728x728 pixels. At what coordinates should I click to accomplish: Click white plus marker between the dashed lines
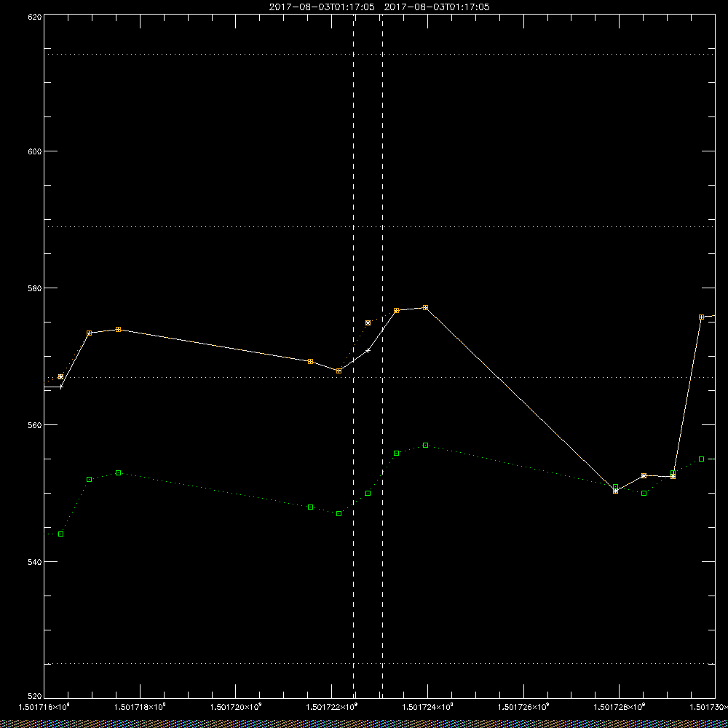pyautogui.click(x=368, y=351)
